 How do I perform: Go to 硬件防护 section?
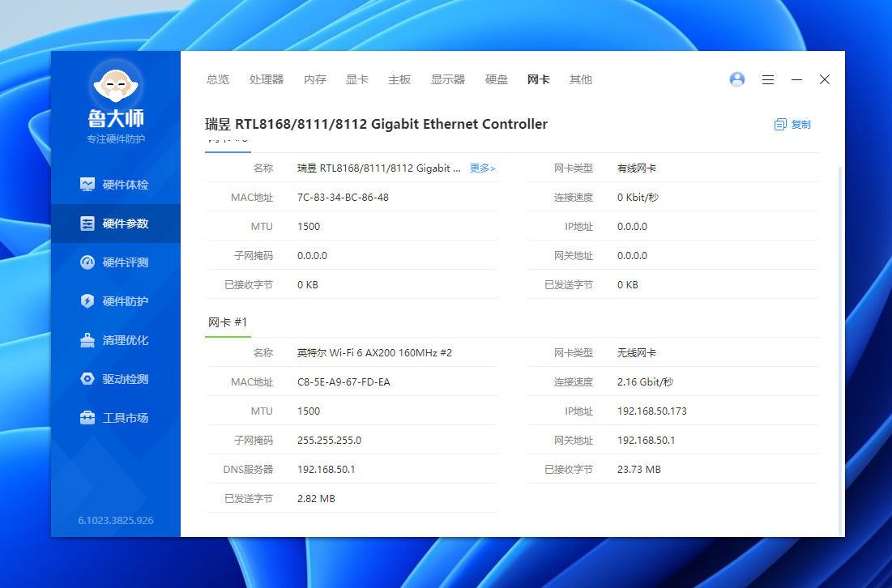tap(116, 301)
